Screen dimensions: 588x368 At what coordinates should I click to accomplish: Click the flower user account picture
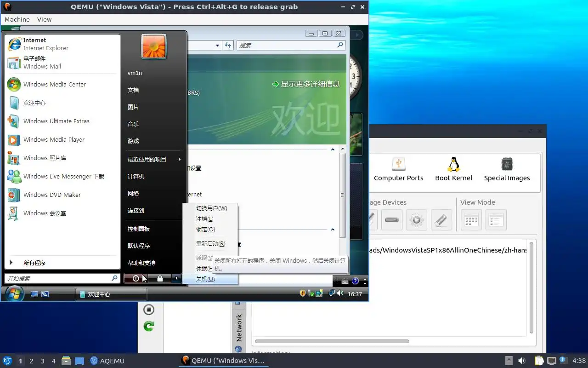154,46
